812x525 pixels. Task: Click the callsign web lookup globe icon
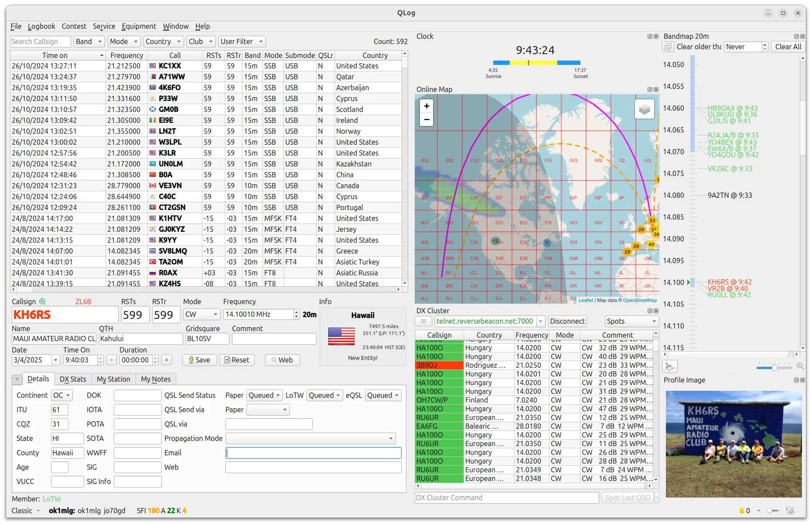tap(42, 301)
